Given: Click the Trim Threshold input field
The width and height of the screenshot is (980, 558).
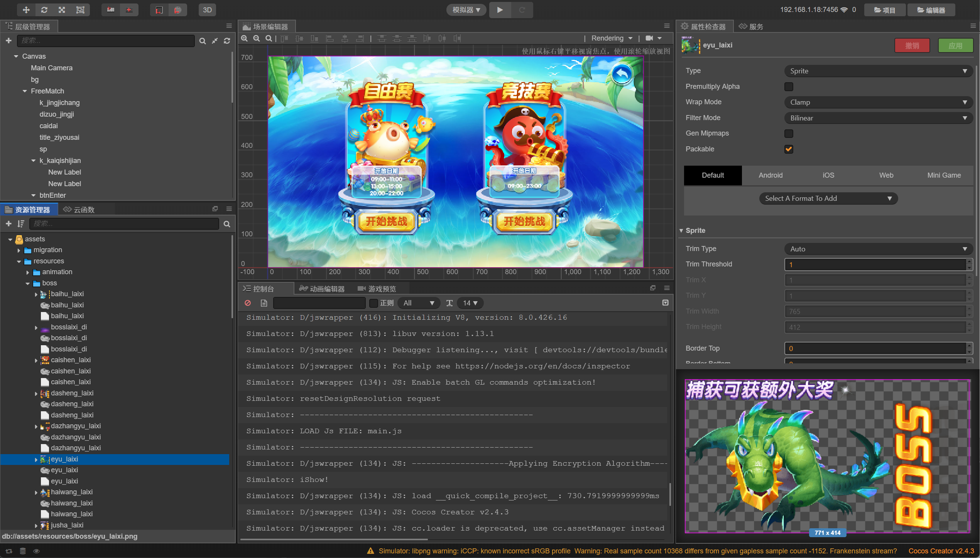Looking at the screenshot, I should click(x=874, y=265).
